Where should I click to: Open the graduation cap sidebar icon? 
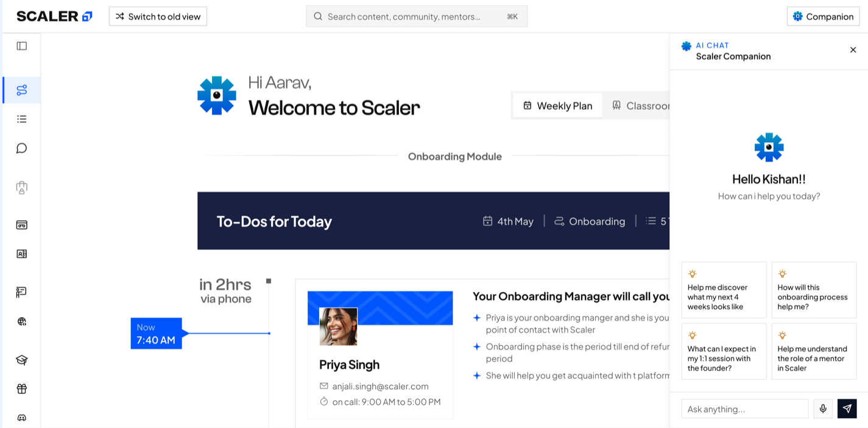[22, 360]
